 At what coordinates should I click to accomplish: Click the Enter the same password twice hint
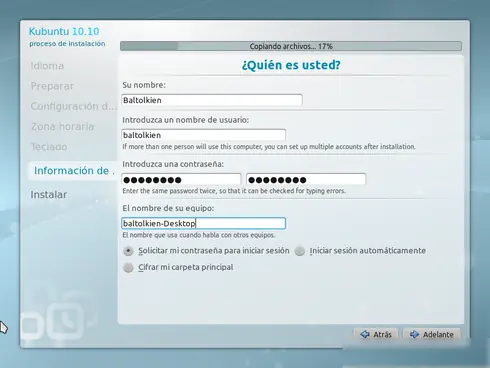(234, 191)
